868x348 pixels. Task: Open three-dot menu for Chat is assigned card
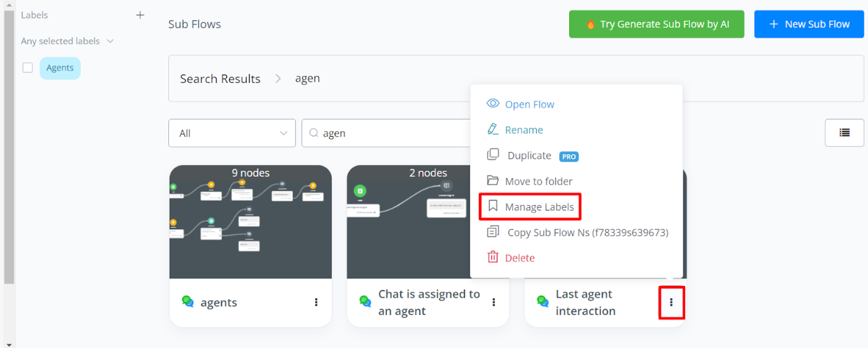493,302
